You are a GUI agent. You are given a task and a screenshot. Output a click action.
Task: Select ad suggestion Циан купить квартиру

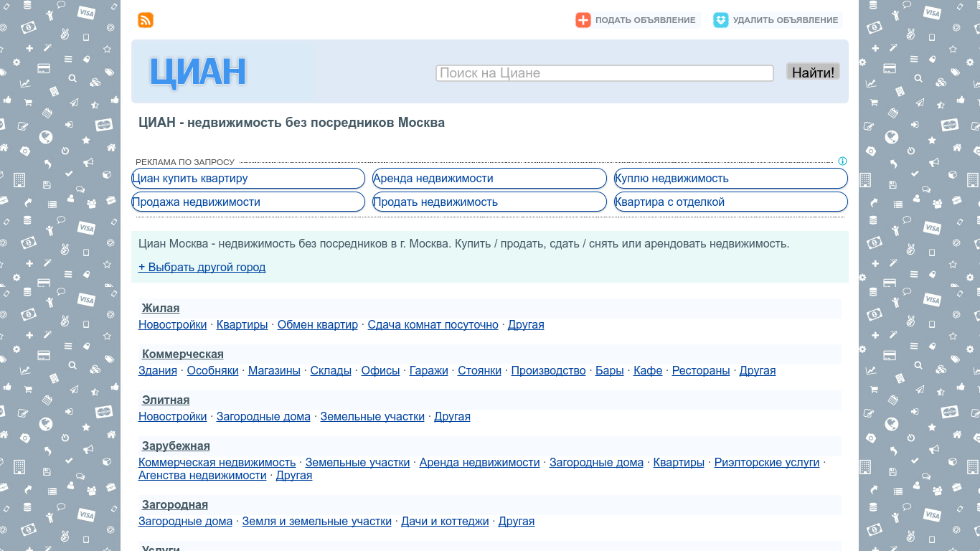248,179
